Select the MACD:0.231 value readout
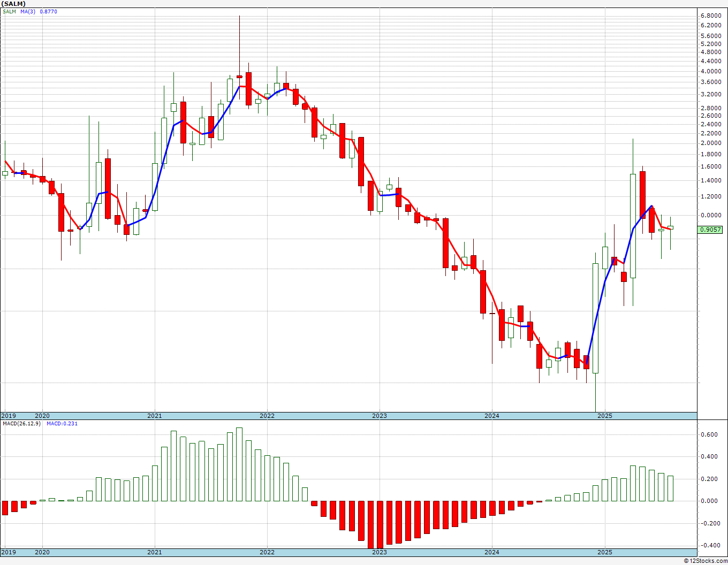 click(62, 424)
